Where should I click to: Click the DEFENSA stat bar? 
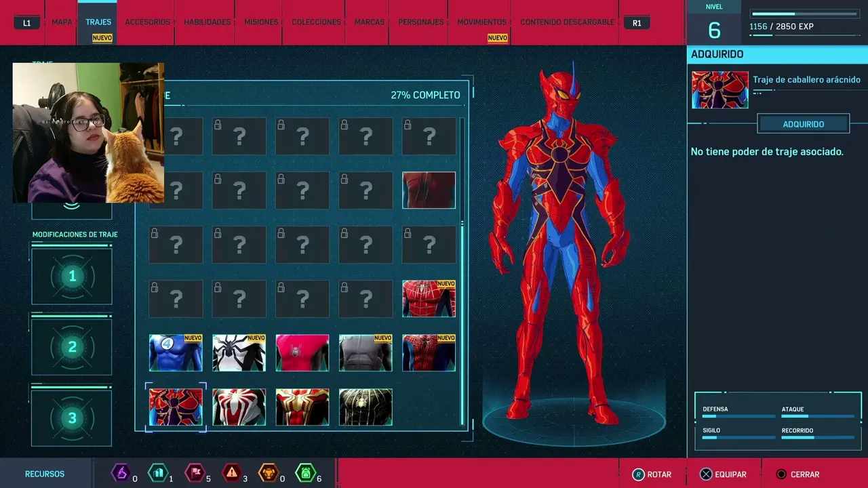click(737, 417)
